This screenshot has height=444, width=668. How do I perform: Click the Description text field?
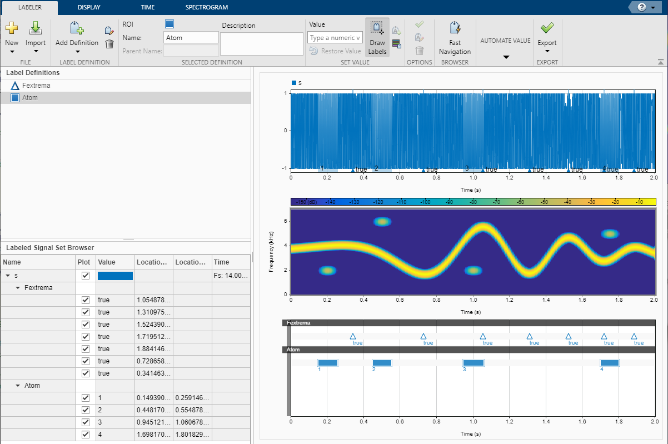pyautogui.click(x=261, y=43)
